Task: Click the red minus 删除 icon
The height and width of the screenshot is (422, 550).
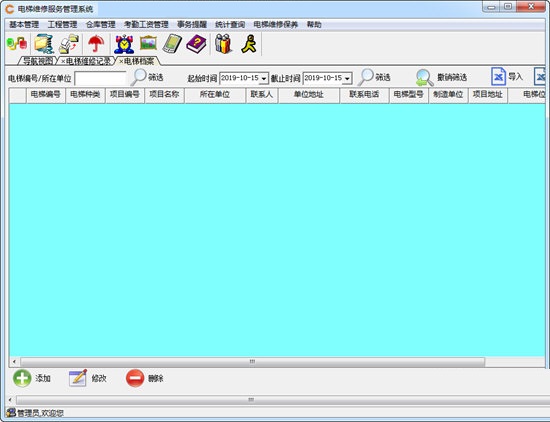Action: click(x=135, y=378)
